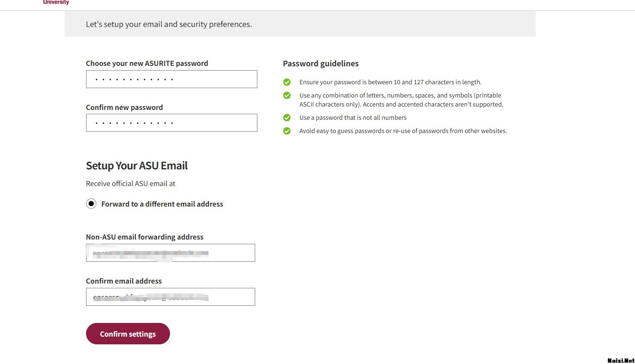Click the University logo at the top
The width and height of the screenshot is (635, 364).
[x=56, y=3]
